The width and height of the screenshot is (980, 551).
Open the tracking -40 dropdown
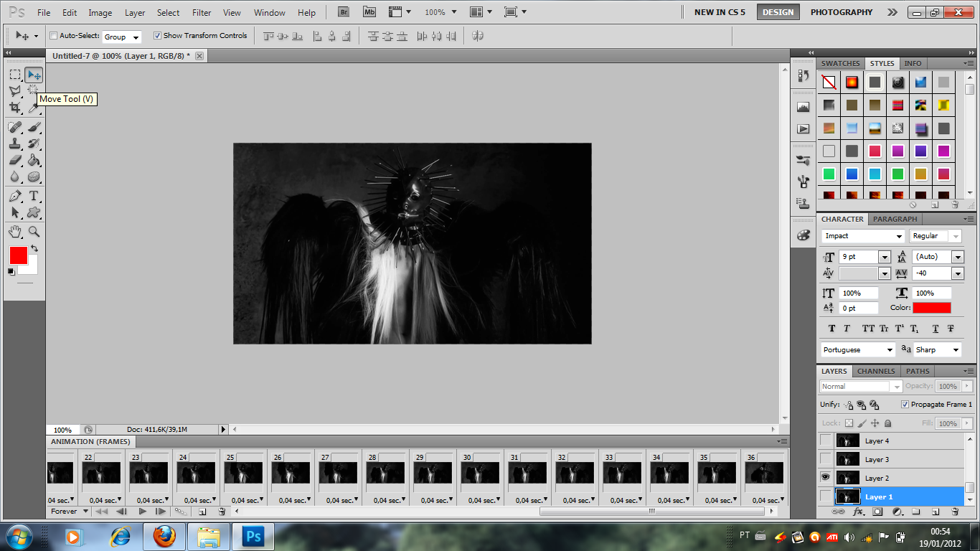[958, 273]
